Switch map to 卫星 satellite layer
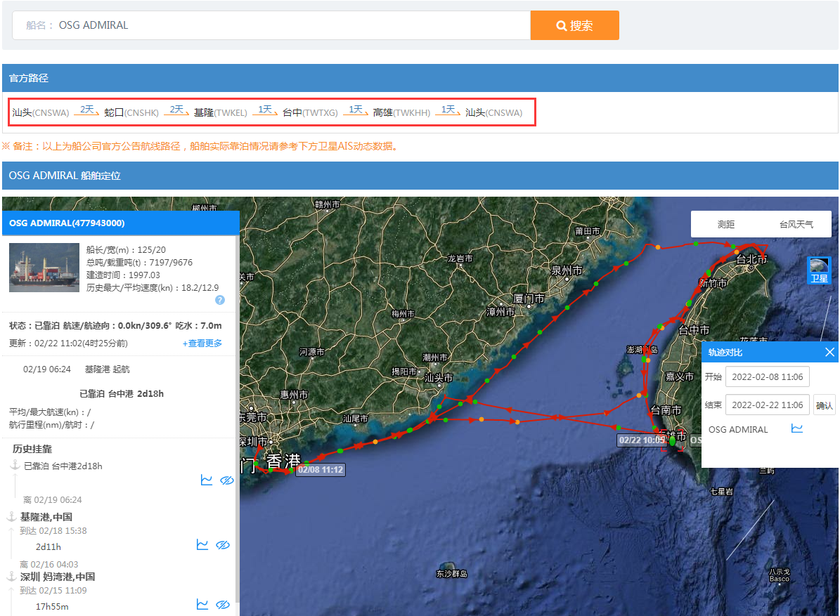 click(x=819, y=270)
